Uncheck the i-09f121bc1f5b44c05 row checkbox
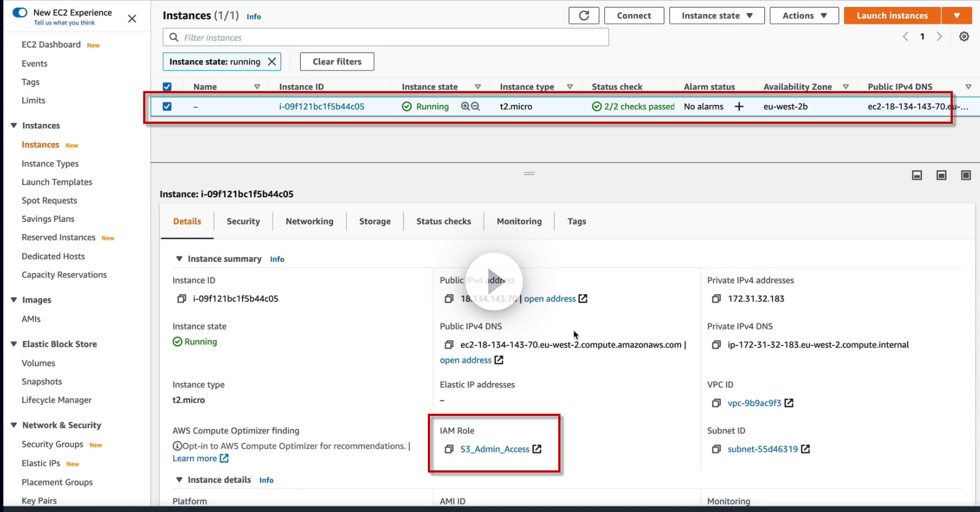The height and width of the screenshot is (512, 980). (167, 106)
